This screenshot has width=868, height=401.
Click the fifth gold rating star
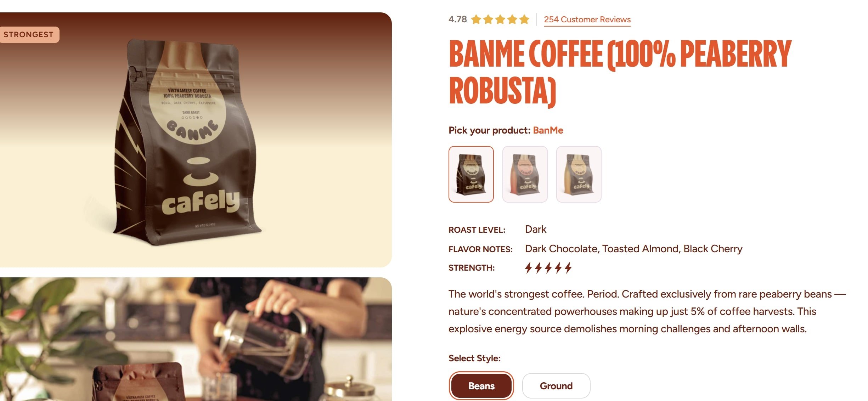524,19
